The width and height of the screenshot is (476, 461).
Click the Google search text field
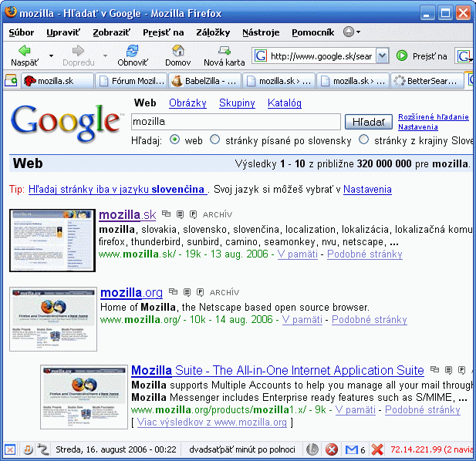point(236,122)
